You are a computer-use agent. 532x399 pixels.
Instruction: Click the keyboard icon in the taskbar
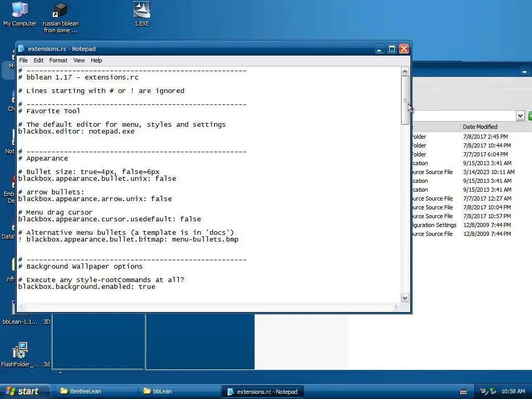463,392
